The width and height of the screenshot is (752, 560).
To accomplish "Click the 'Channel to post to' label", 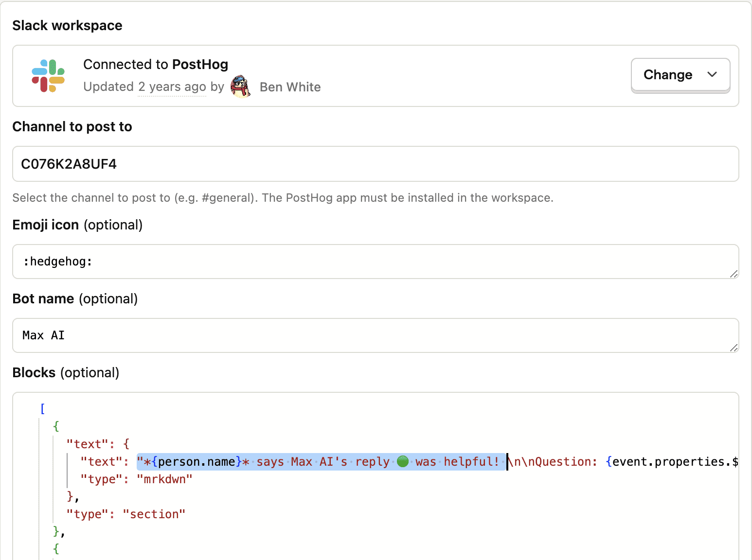I will [x=72, y=127].
